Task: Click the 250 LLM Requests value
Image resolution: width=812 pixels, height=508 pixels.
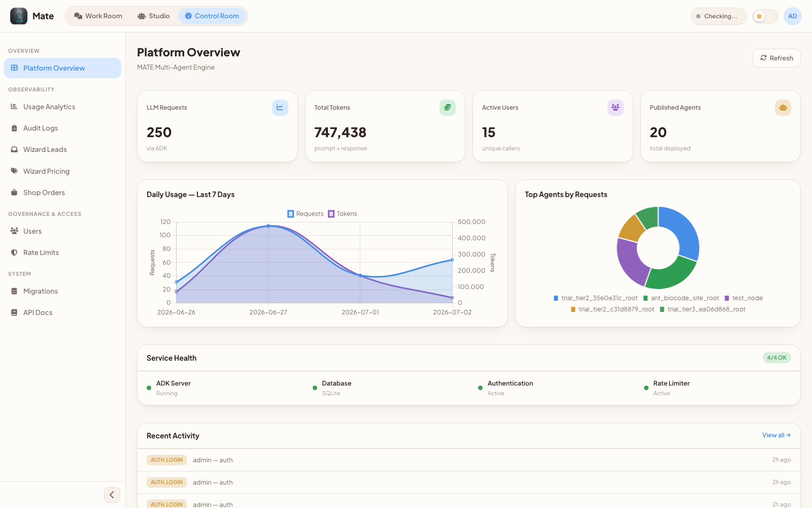Action: pos(159,133)
